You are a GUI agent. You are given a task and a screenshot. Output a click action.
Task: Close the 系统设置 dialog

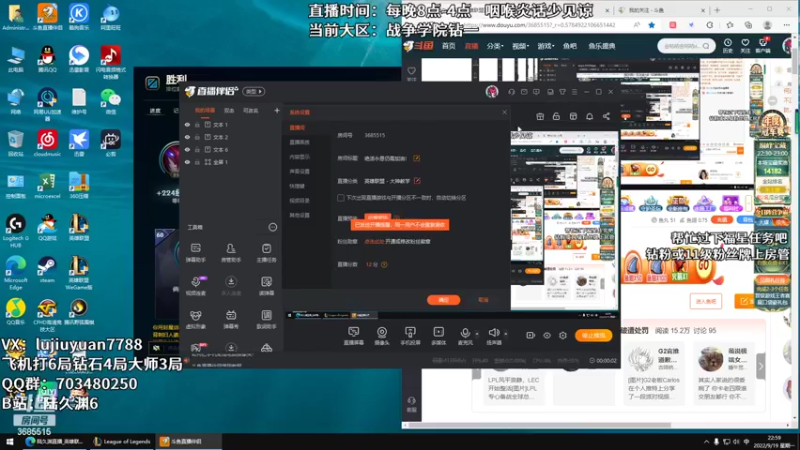pos(504,112)
